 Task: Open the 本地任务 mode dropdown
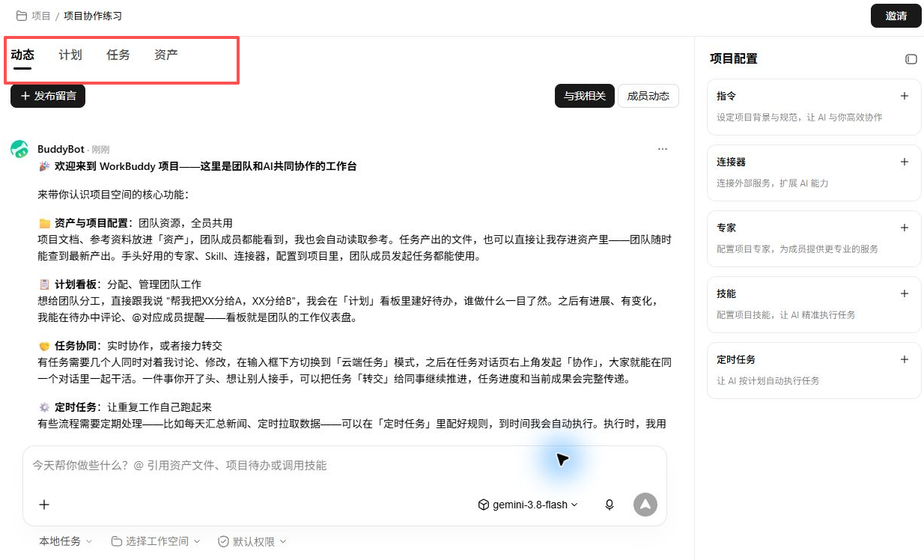tap(66, 541)
